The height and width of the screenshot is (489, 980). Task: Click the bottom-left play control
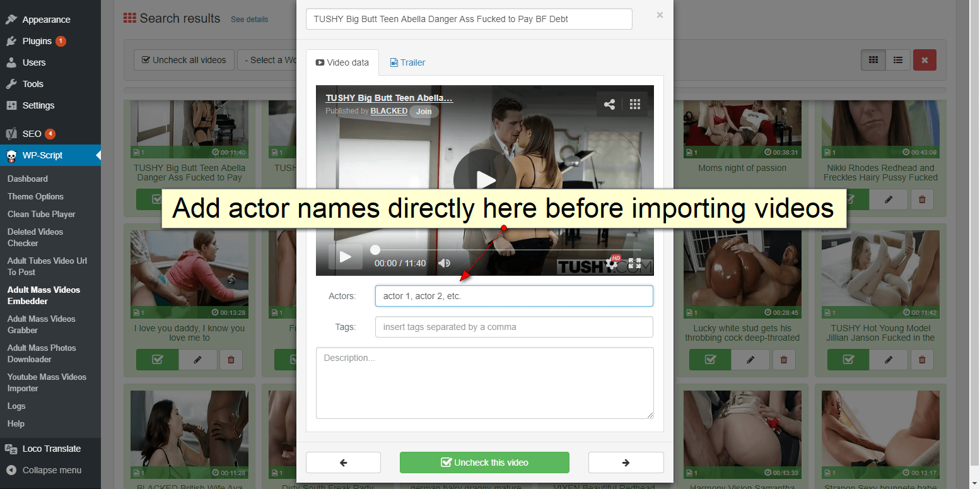(346, 257)
